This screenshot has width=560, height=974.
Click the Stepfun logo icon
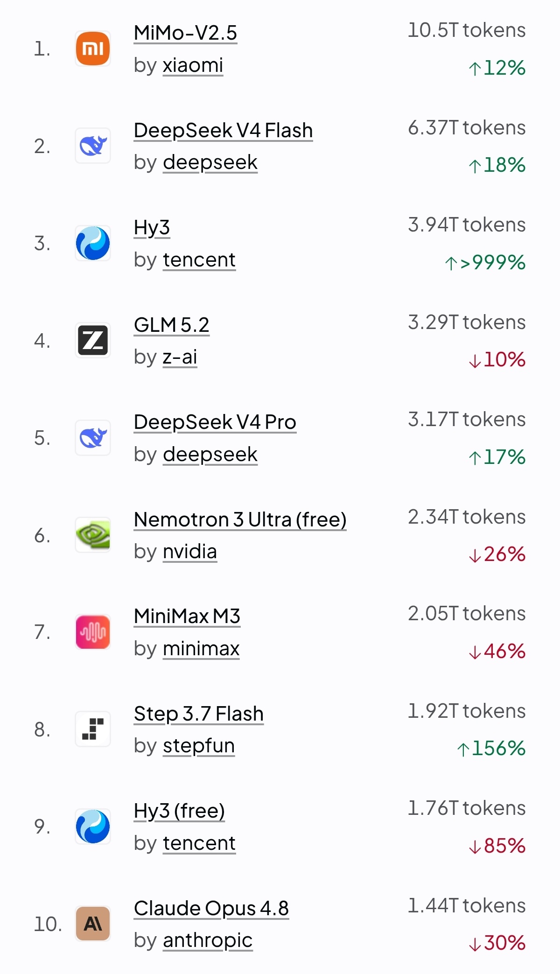click(93, 729)
